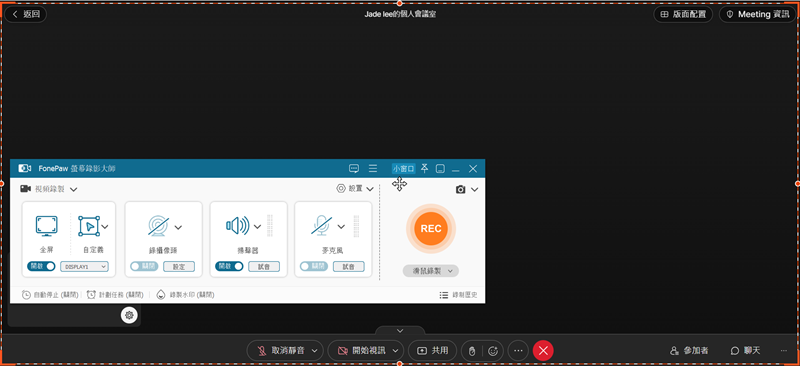
Task: Enable the microphone toggle switch
Action: coord(314,266)
